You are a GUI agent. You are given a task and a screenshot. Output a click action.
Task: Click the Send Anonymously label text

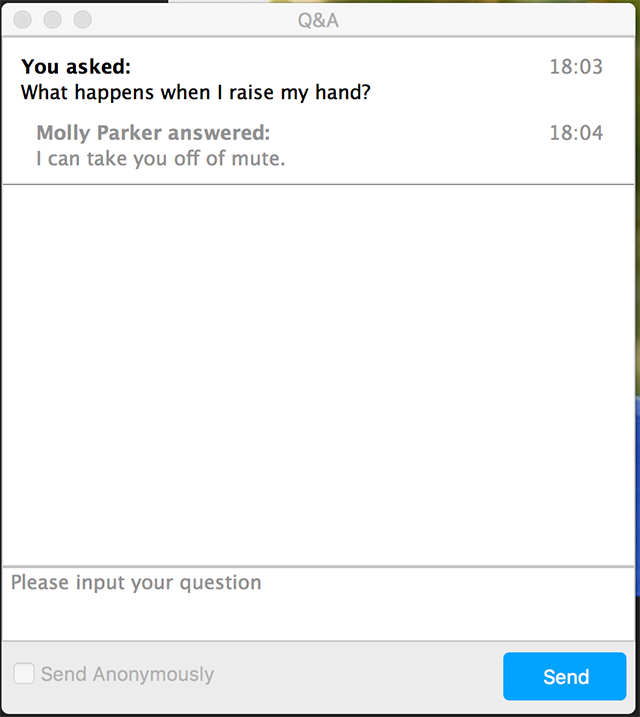pyautogui.click(x=127, y=674)
